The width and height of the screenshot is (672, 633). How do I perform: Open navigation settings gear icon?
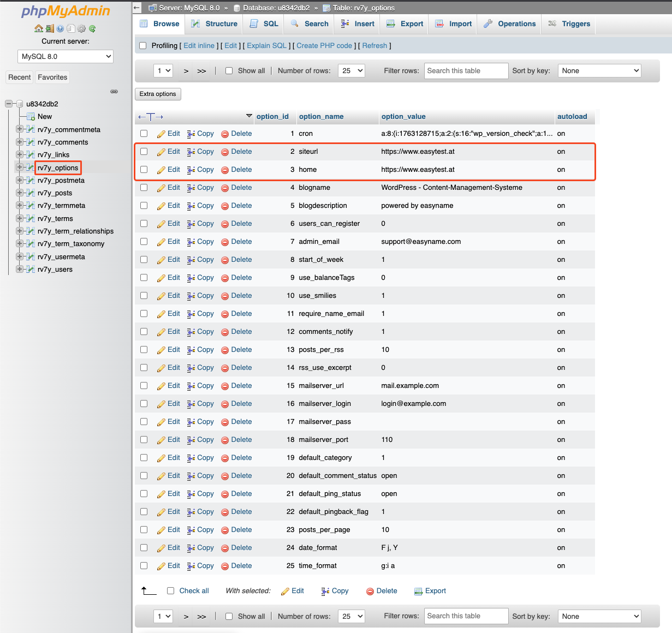click(x=81, y=28)
